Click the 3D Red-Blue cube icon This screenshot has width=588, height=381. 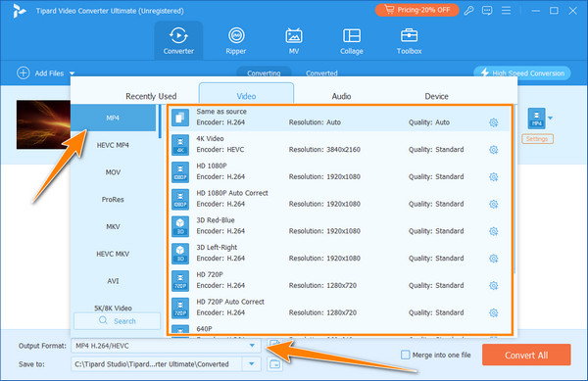(x=180, y=226)
